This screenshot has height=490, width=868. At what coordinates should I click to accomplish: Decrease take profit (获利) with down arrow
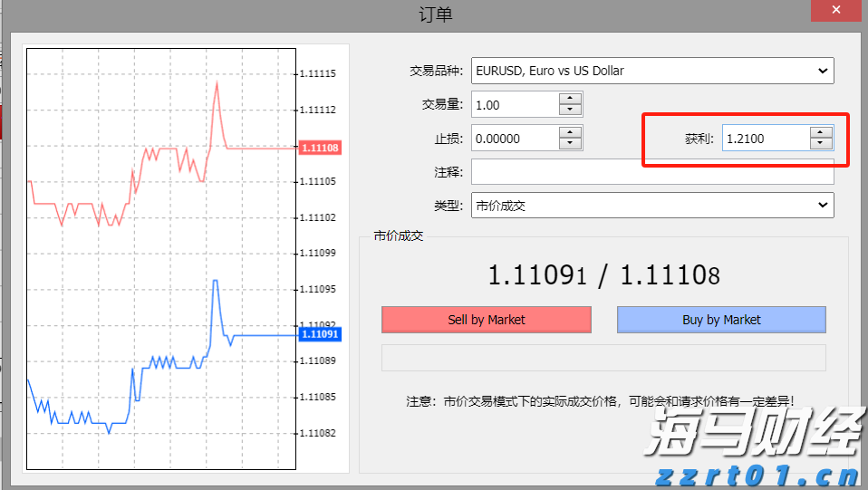click(821, 144)
